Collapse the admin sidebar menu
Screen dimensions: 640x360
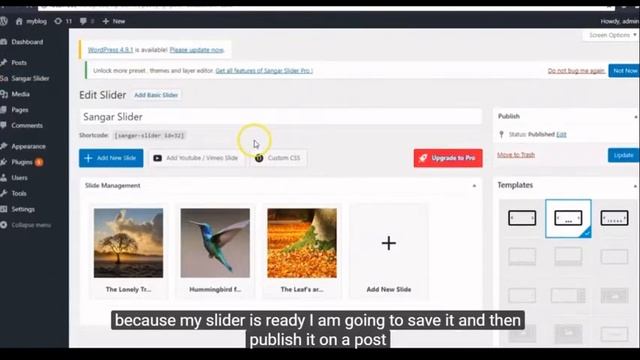click(31, 225)
